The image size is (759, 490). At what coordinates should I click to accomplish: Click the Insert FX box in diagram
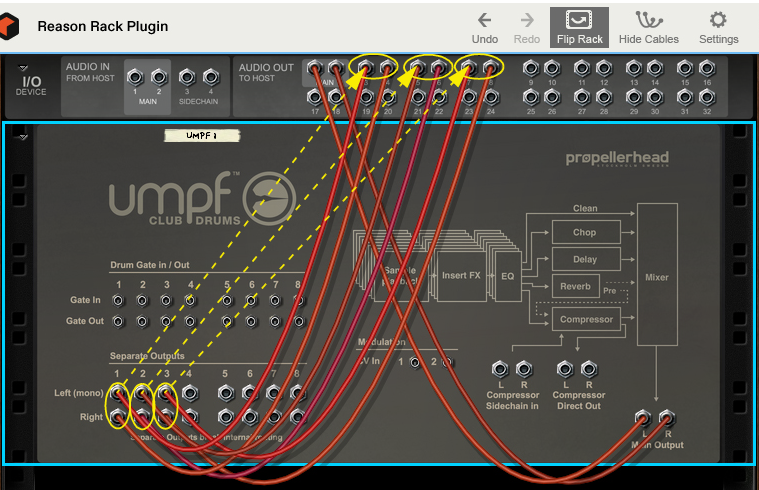click(461, 276)
